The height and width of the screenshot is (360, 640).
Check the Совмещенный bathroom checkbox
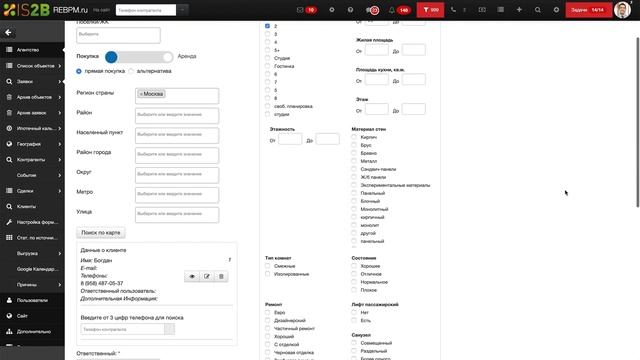click(354, 343)
